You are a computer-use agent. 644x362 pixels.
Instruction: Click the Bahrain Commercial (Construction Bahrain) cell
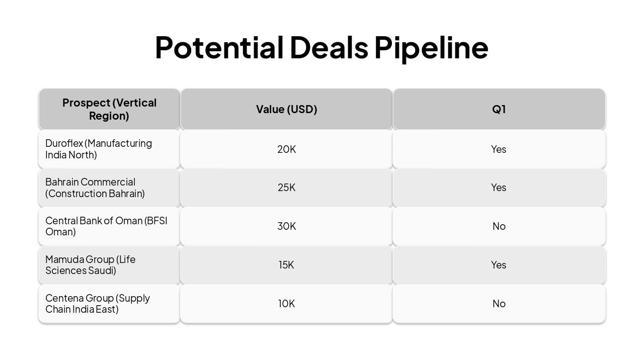pos(109,188)
